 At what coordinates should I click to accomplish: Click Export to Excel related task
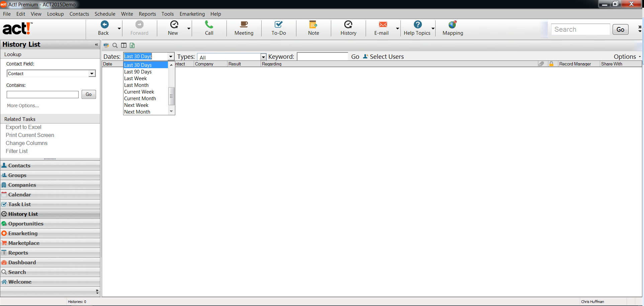click(x=23, y=127)
